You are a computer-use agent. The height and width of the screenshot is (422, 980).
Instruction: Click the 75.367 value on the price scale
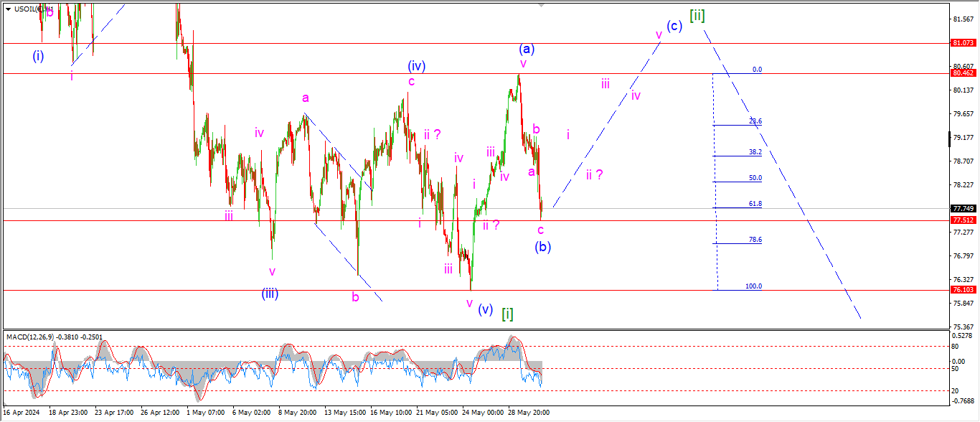963,327
